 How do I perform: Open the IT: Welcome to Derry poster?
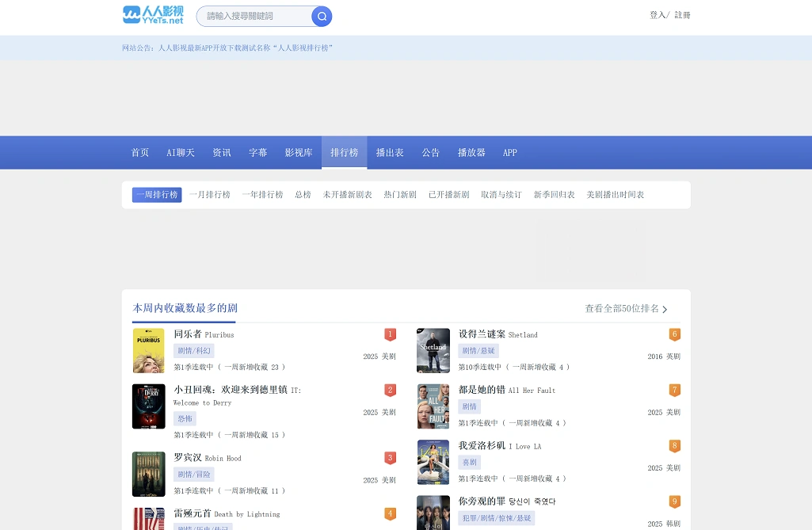148,406
